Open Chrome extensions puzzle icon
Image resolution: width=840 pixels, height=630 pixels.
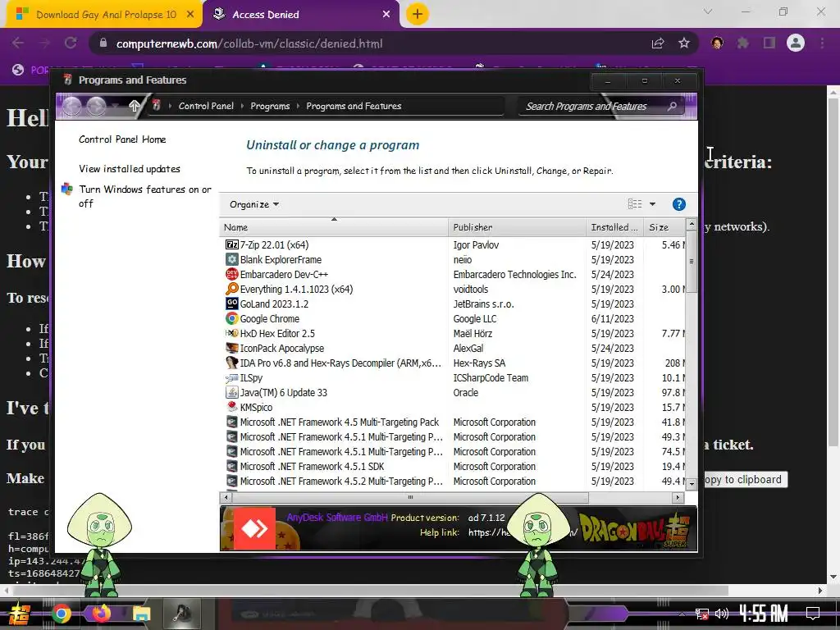pyautogui.click(x=742, y=43)
